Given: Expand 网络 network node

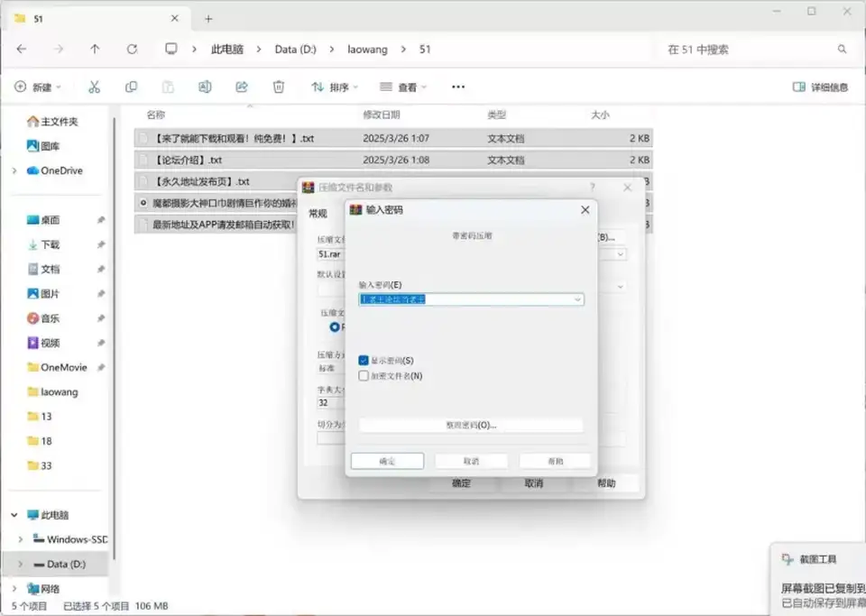Looking at the screenshot, I should (x=14, y=588).
